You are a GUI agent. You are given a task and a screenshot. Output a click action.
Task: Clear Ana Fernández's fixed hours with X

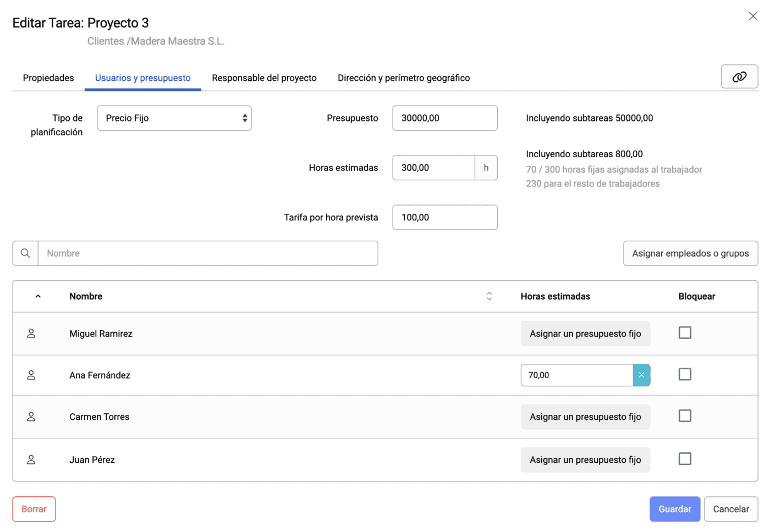(x=641, y=375)
